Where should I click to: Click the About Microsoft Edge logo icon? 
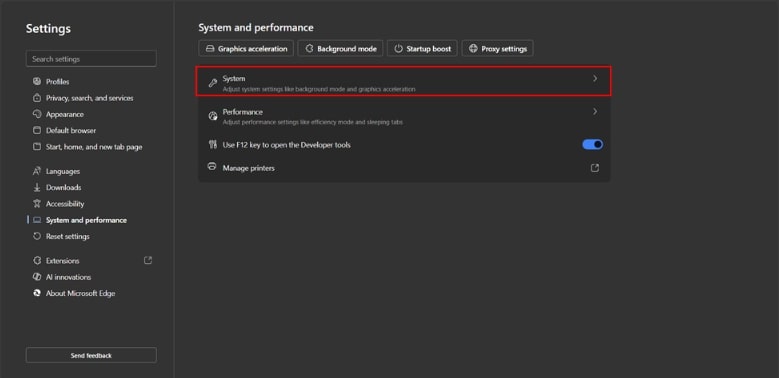pyautogui.click(x=36, y=293)
